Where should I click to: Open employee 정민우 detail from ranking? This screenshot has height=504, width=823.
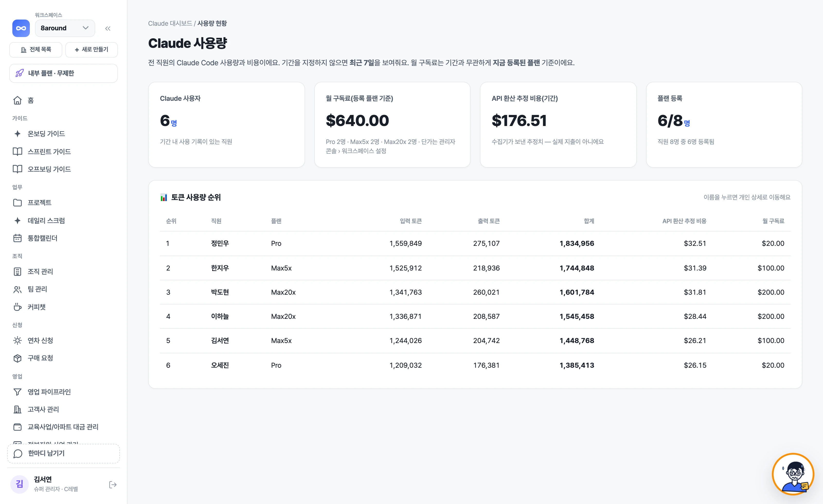[220, 244]
